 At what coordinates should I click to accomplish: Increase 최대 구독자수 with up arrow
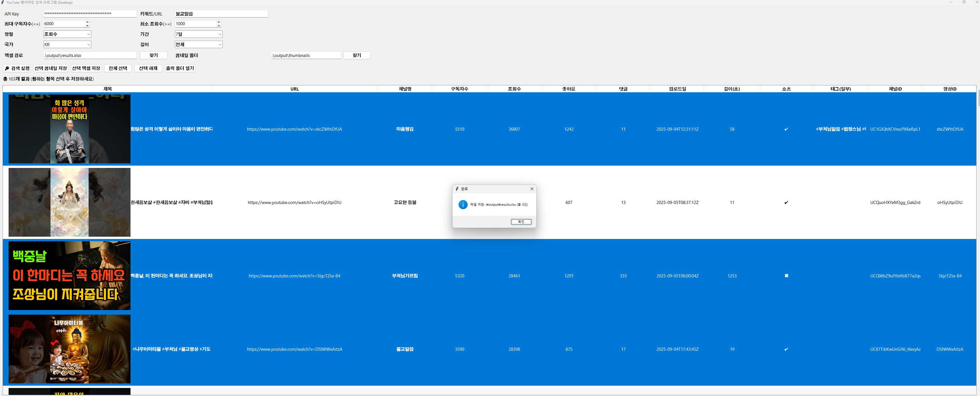click(x=88, y=22)
